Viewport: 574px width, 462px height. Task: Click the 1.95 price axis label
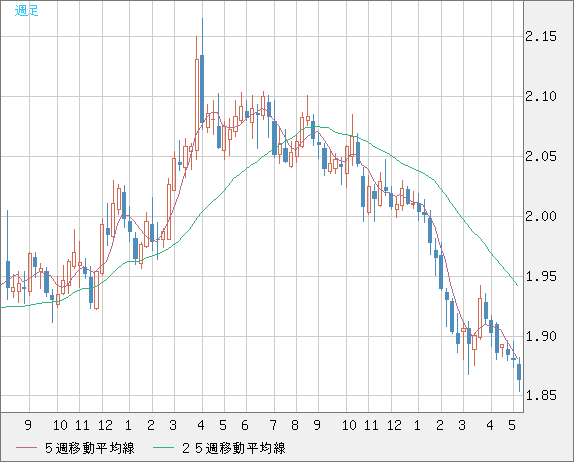click(x=541, y=276)
